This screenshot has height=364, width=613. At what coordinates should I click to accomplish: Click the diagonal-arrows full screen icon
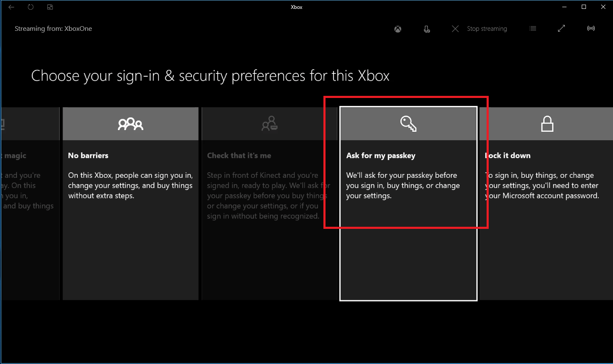[561, 29]
